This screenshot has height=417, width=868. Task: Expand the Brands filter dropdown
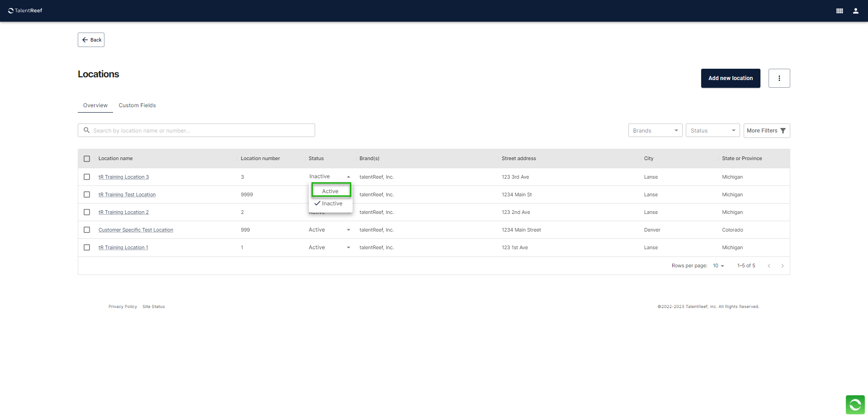coord(655,131)
